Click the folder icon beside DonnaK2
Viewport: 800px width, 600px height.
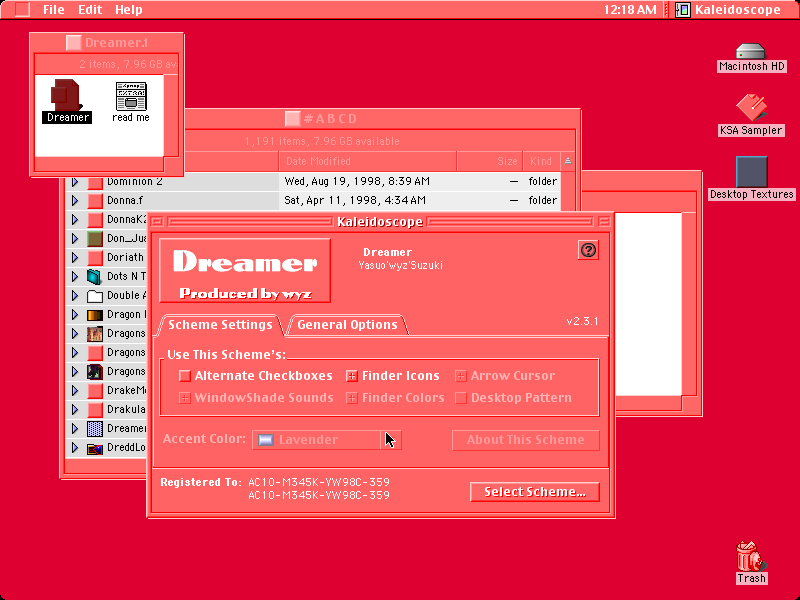95,220
